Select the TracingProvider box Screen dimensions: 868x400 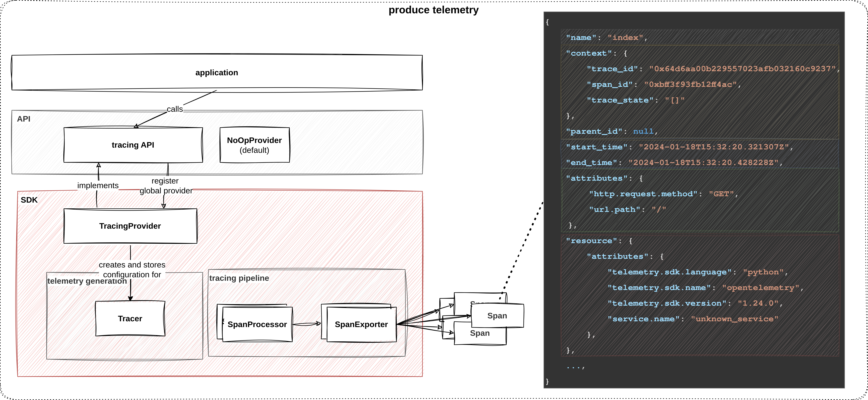(x=130, y=226)
